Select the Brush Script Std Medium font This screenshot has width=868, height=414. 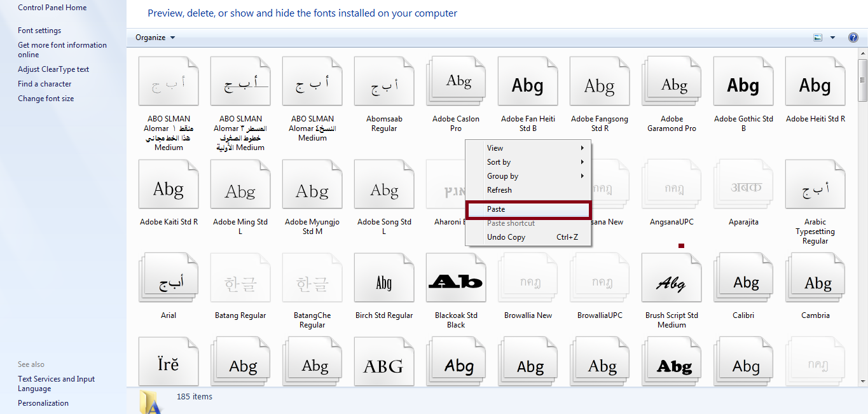(x=672, y=282)
